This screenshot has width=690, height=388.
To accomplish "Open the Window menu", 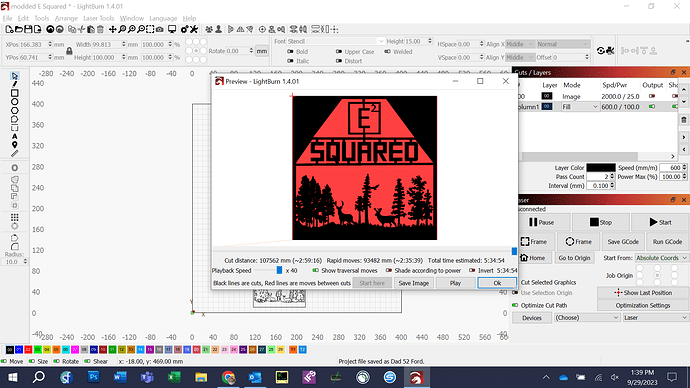I will point(132,18).
